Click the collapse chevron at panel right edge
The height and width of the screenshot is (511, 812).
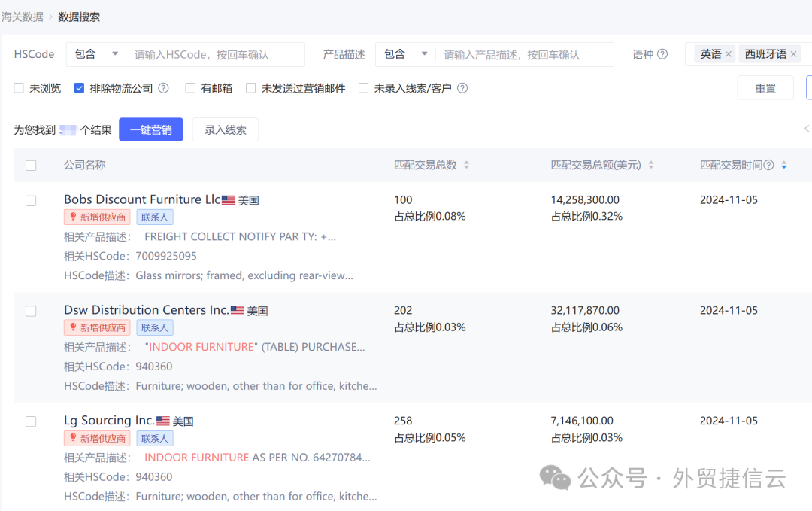pyautogui.click(x=808, y=129)
